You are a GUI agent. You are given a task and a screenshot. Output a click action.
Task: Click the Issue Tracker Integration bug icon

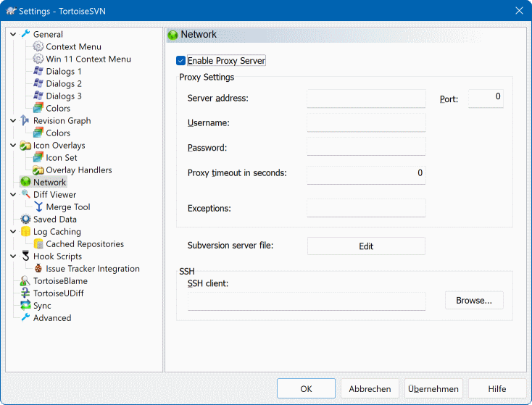click(x=38, y=268)
